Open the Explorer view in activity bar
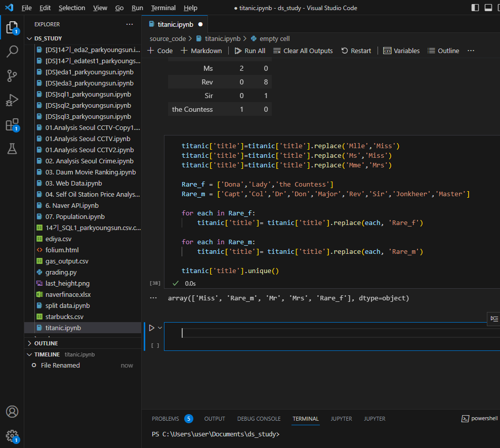 pyautogui.click(x=12, y=28)
